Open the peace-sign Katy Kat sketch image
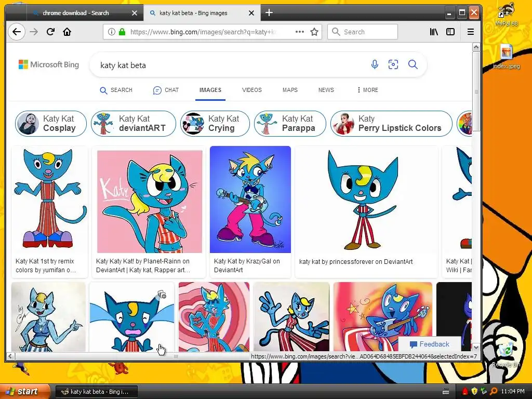 click(291, 316)
